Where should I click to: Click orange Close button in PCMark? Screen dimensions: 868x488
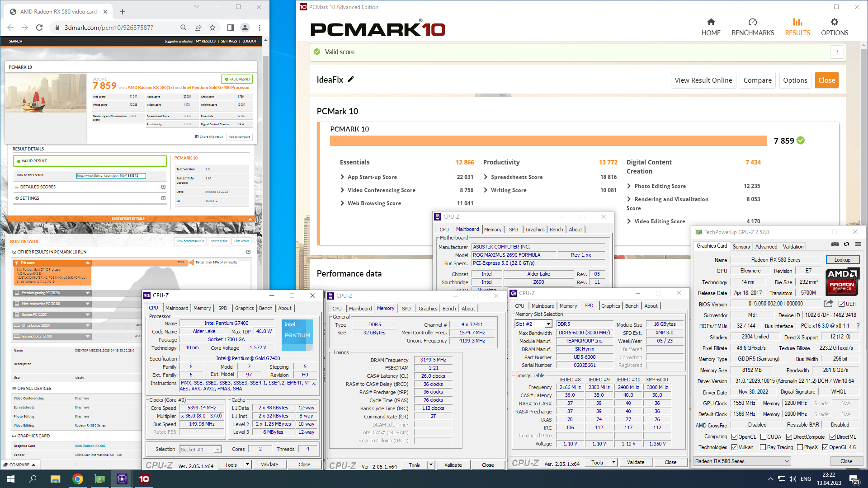click(827, 80)
